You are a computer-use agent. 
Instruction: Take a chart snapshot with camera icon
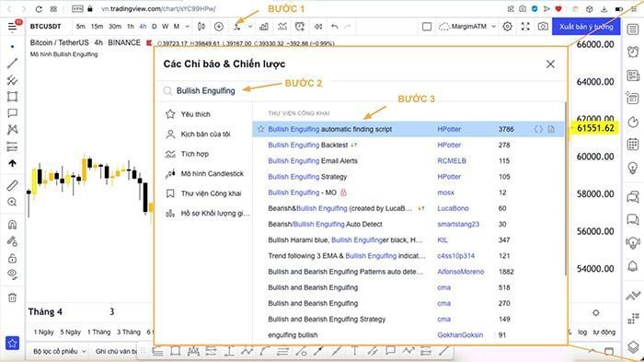(543, 27)
